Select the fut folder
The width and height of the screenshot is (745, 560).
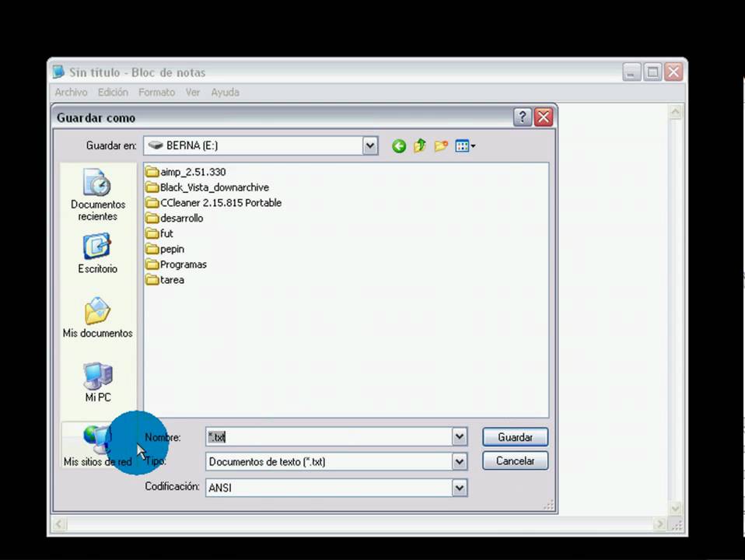pyautogui.click(x=159, y=233)
